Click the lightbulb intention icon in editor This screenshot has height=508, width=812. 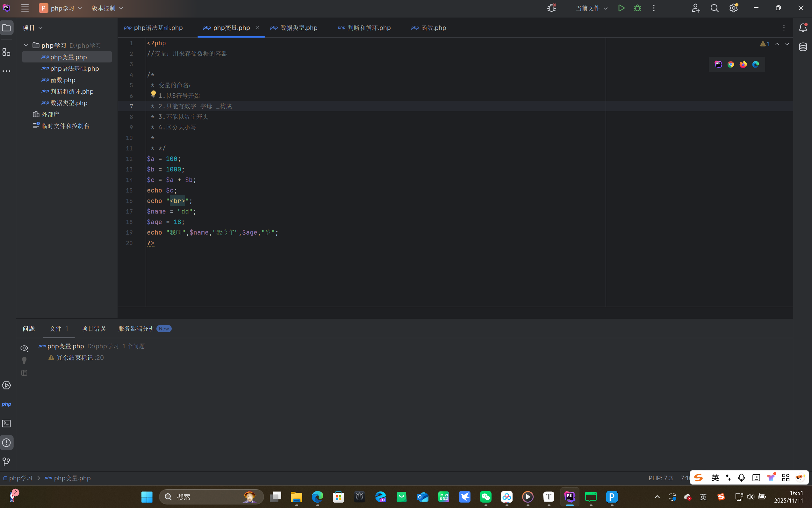[153, 94]
